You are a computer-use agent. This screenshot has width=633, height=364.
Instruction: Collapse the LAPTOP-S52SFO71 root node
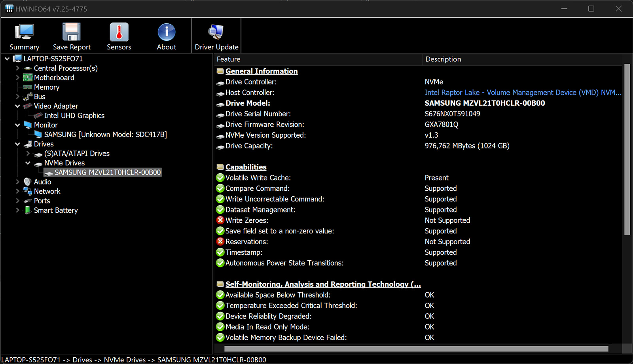click(x=7, y=59)
